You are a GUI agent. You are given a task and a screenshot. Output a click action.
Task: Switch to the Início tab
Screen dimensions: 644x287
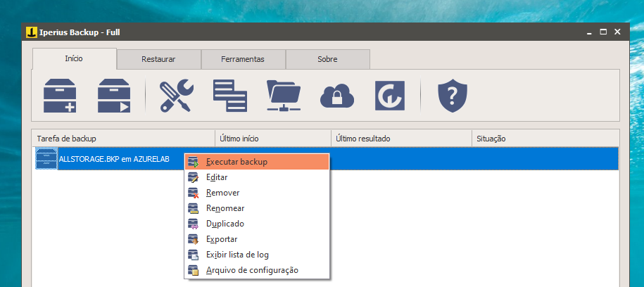tap(75, 58)
